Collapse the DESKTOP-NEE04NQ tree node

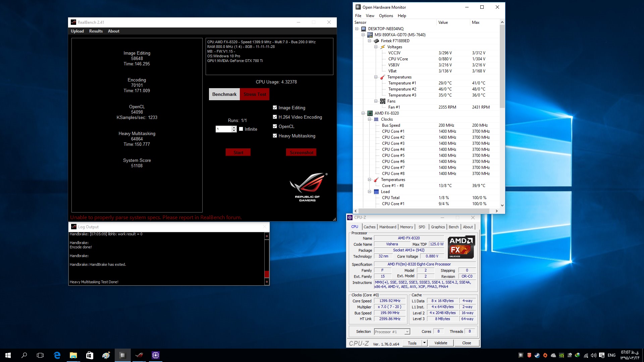pos(357,29)
